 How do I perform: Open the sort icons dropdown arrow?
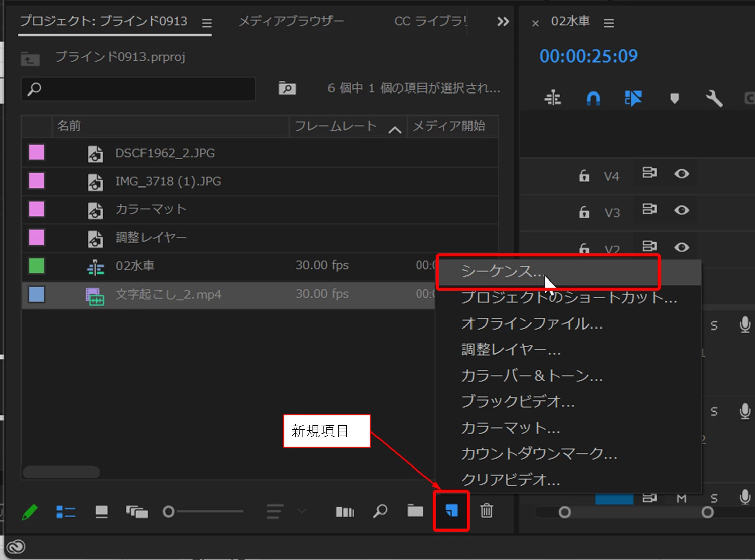click(302, 511)
